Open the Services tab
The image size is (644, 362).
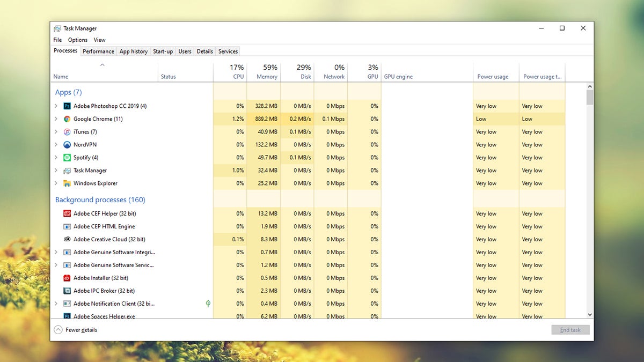coord(228,51)
